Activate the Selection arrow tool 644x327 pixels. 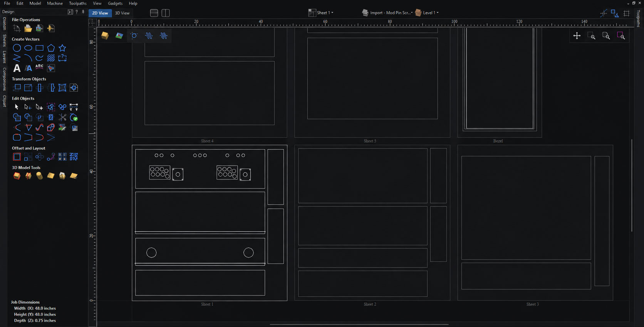pos(17,107)
